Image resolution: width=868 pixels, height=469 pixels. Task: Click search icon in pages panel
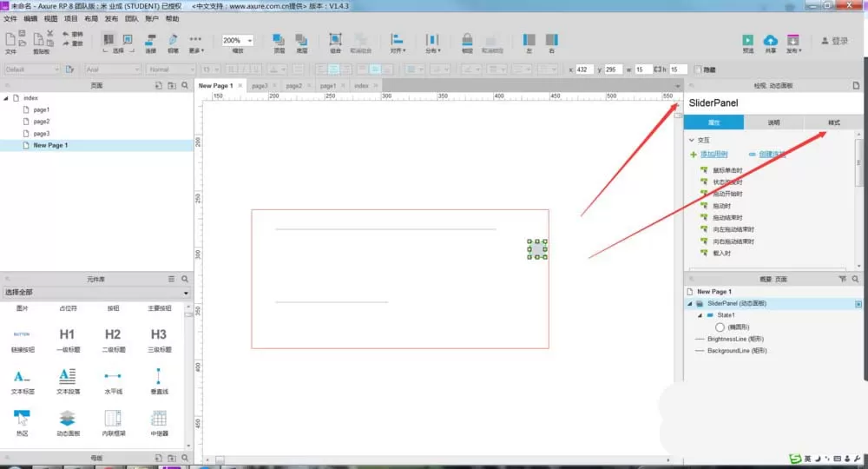[x=185, y=85]
